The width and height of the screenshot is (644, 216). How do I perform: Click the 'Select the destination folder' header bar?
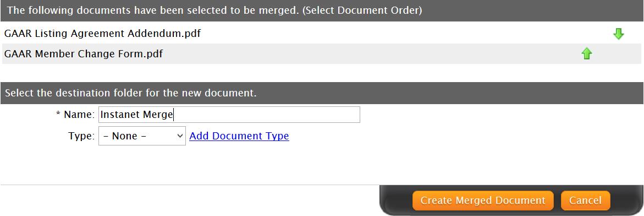tap(322, 93)
